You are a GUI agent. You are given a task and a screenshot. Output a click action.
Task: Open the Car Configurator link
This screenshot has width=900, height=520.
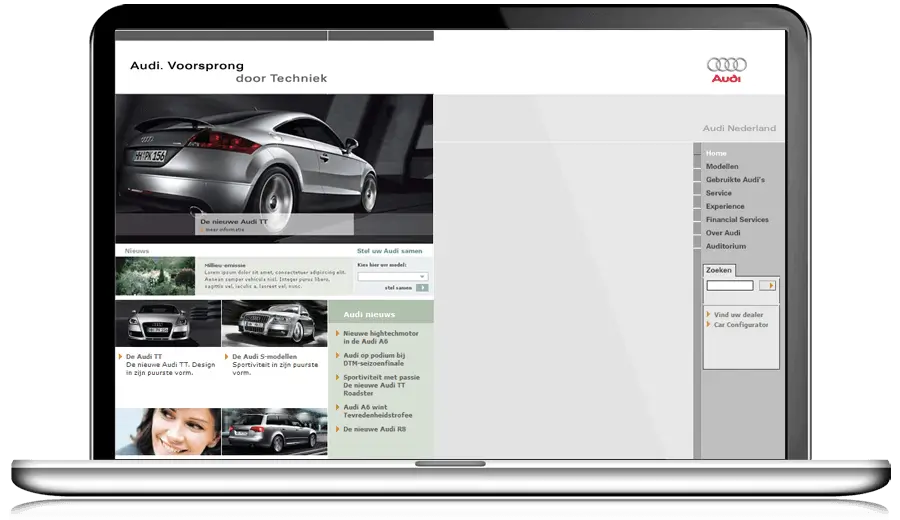coord(740,324)
